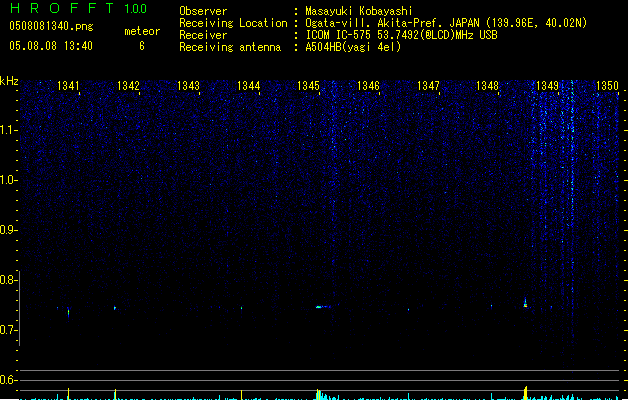Image resolution: width=629 pixels, height=400 pixels.
Task: Click the meteor count label
Action: [142, 31]
